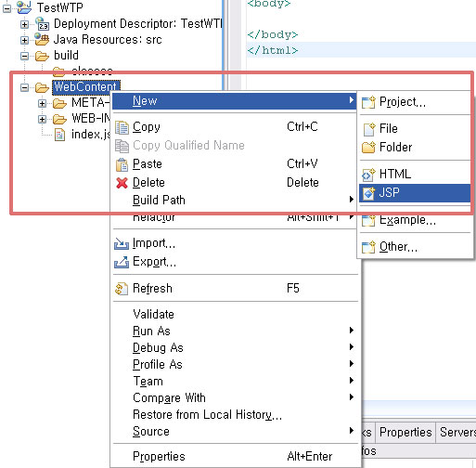The height and width of the screenshot is (468, 476).
Task: Switch to the Servers tab
Action: [x=457, y=432]
